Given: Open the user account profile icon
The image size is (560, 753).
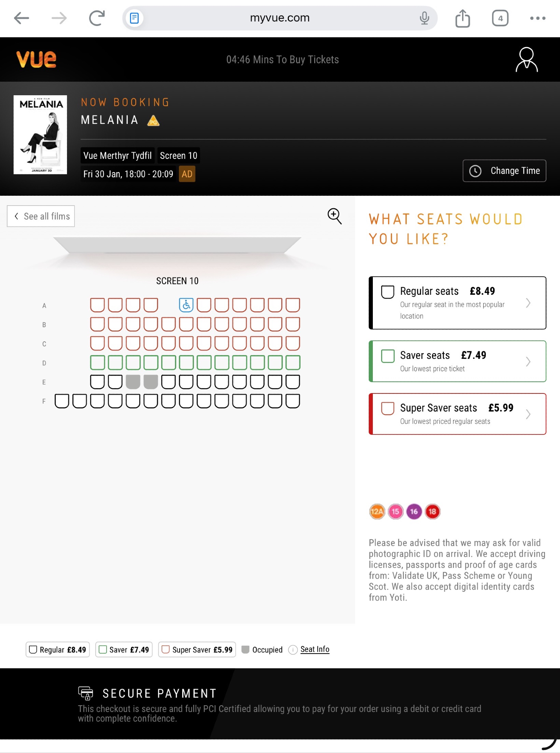Looking at the screenshot, I should point(526,59).
